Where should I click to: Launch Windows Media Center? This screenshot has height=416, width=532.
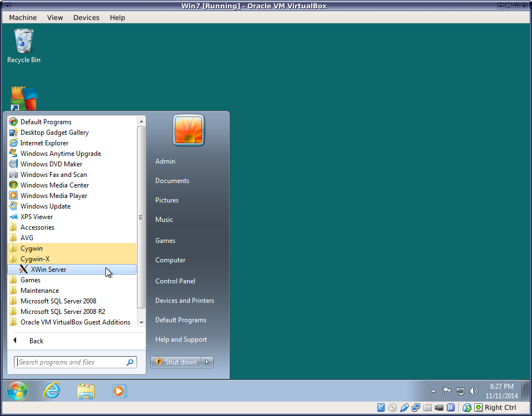[72, 185]
